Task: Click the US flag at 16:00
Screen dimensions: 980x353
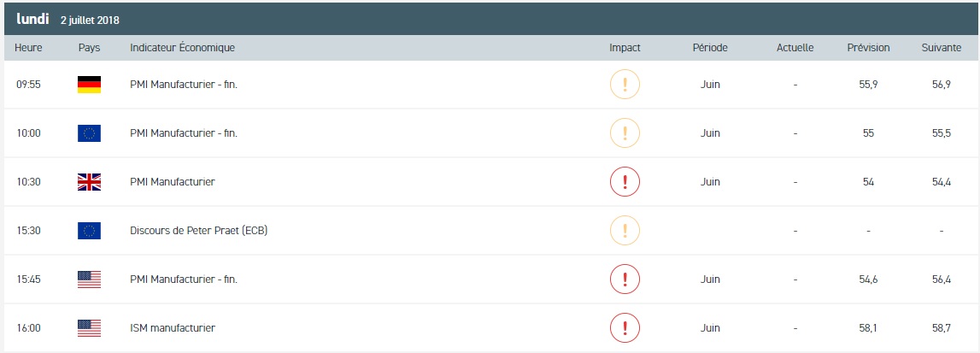Action: 89,327
